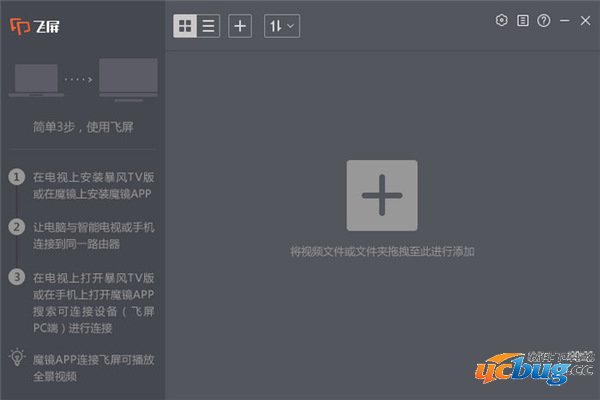The width and height of the screenshot is (600, 400).
Task: Click the 飞屏 logo
Action: pyautogui.click(x=35, y=26)
